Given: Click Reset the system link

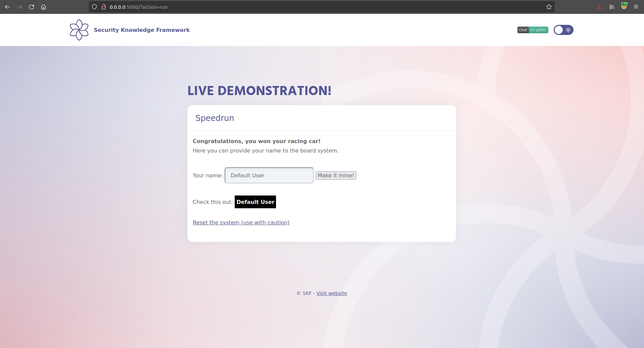Looking at the screenshot, I should 241,222.
